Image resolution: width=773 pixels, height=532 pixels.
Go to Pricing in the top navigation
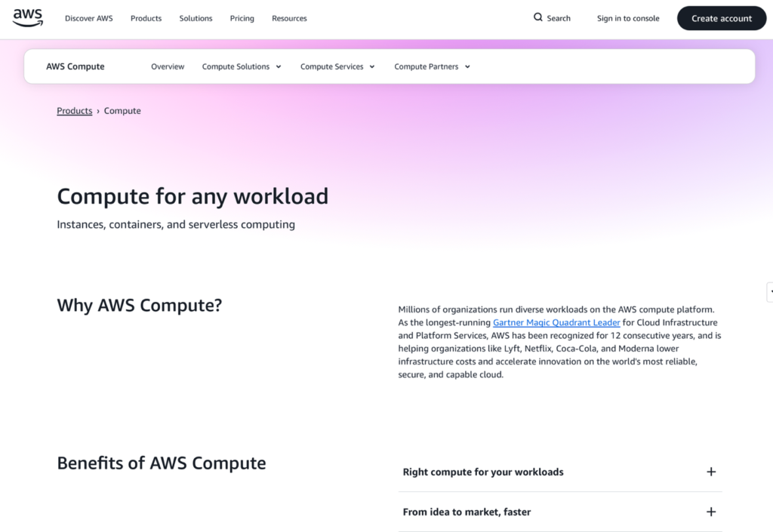(x=242, y=18)
